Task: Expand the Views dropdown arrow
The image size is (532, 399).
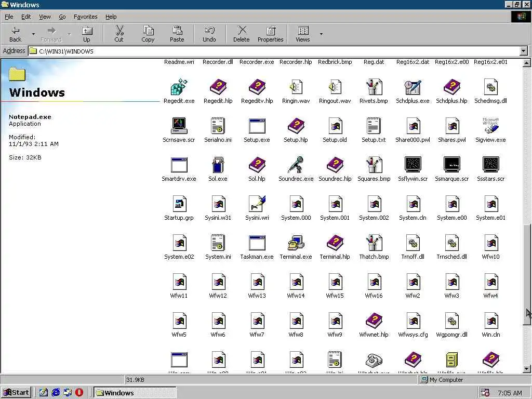Action: click(x=321, y=34)
